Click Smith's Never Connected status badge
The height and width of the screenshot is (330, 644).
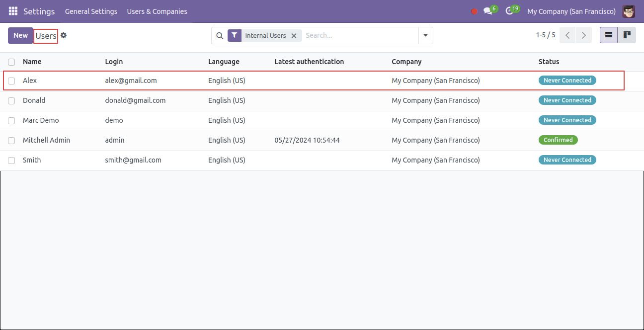pyautogui.click(x=567, y=160)
